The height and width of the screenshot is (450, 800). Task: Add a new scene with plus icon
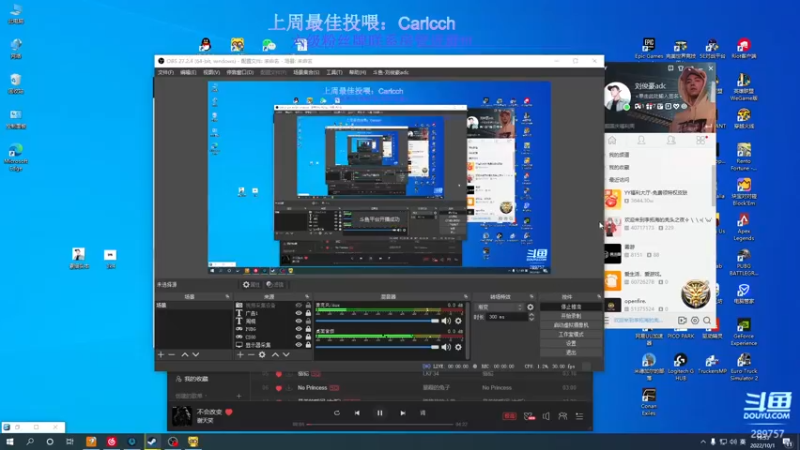[x=161, y=355]
